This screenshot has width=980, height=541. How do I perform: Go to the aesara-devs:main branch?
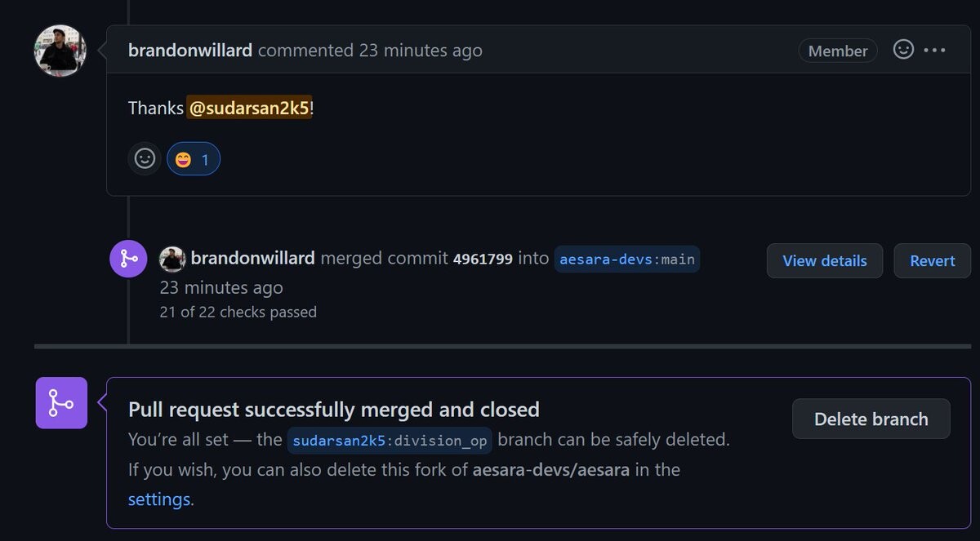[627, 259]
